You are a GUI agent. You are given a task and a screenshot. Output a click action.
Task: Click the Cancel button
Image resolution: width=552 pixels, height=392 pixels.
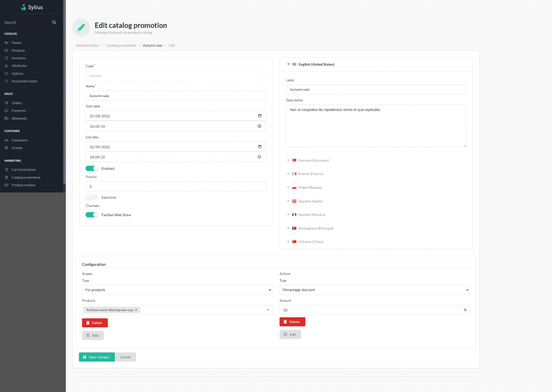(125, 357)
